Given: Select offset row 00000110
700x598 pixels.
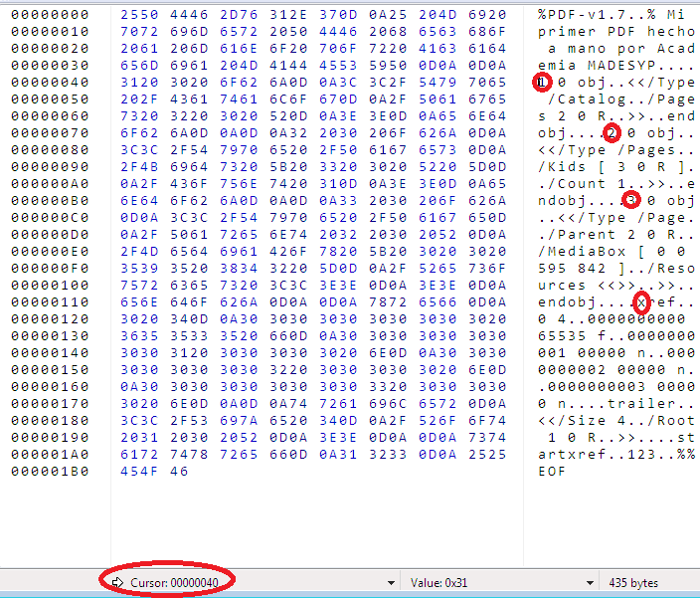Looking at the screenshot, I should point(50,302).
